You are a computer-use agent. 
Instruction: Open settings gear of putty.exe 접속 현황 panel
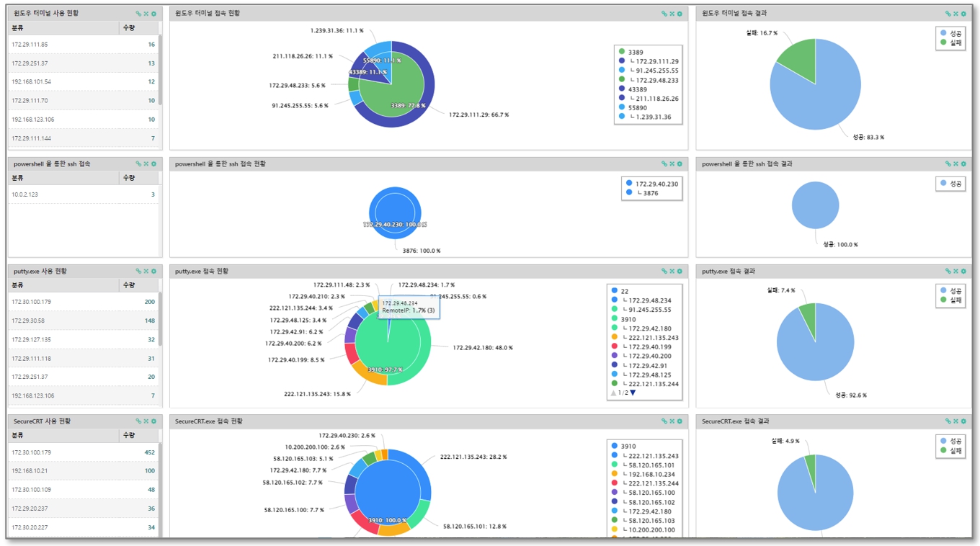click(680, 272)
